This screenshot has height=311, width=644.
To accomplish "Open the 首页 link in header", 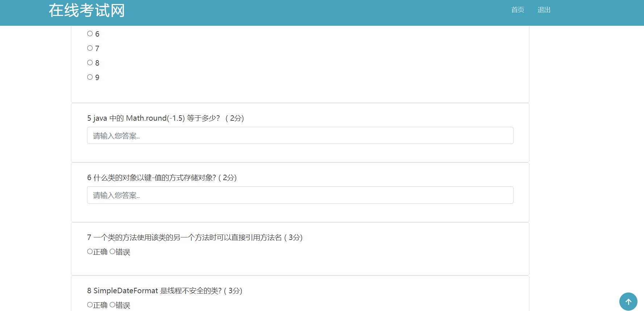I will pyautogui.click(x=518, y=10).
